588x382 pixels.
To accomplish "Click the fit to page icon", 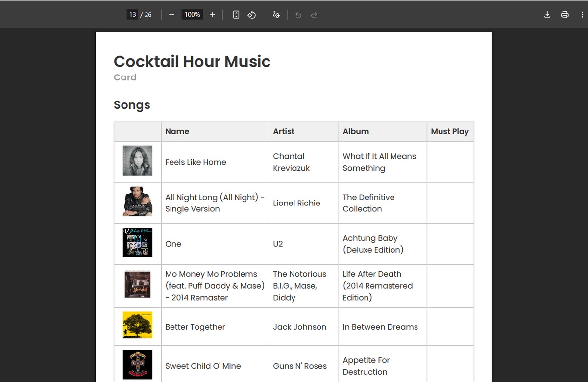I will pyautogui.click(x=236, y=15).
